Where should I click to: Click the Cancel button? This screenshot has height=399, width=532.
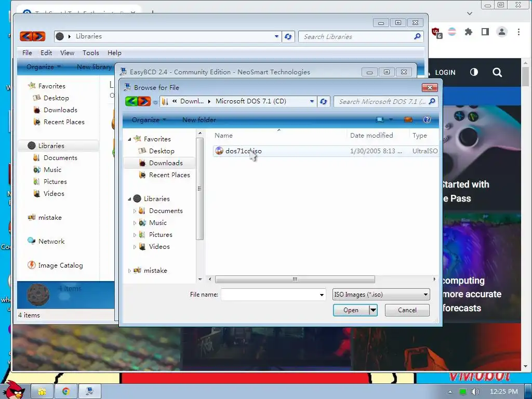point(407,310)
